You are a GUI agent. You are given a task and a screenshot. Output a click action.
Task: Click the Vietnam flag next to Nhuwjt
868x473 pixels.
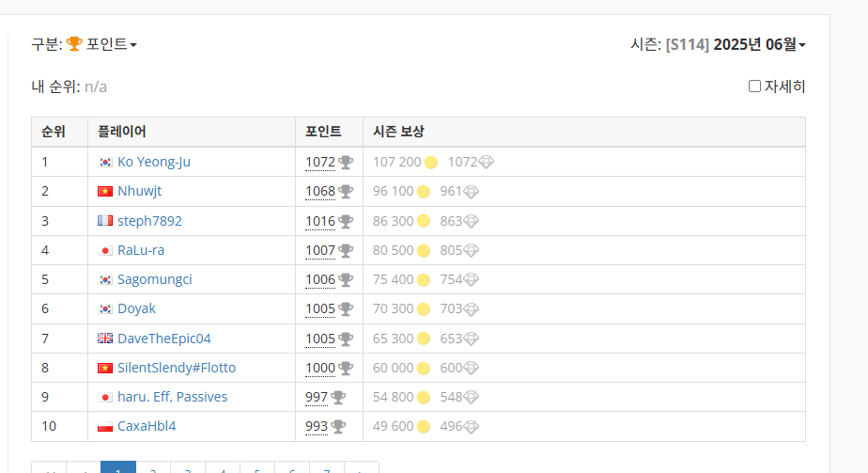[105, 192]
